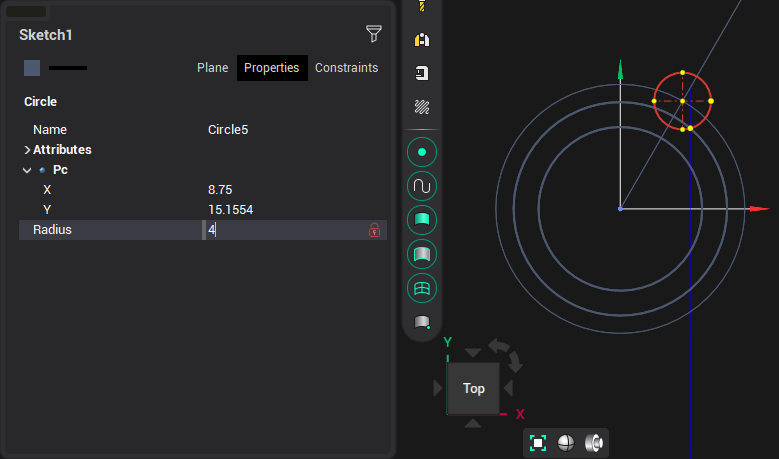Click the gray surface tool icon

422,254
